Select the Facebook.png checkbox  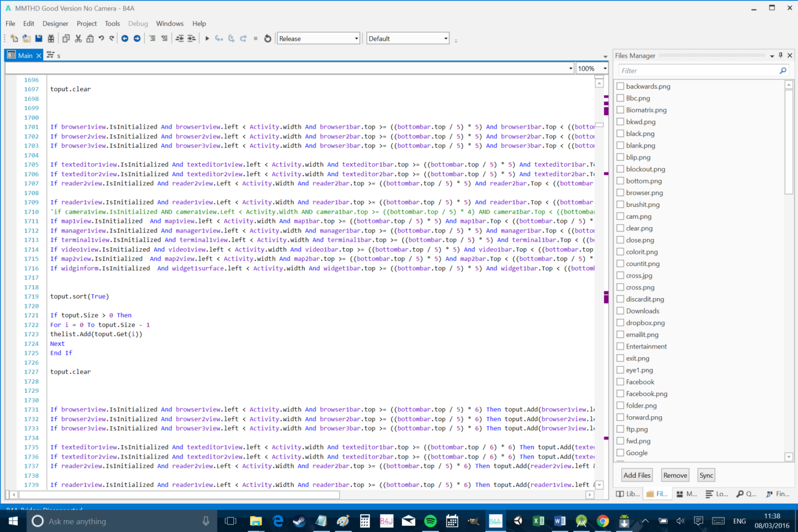pos(620,393)
